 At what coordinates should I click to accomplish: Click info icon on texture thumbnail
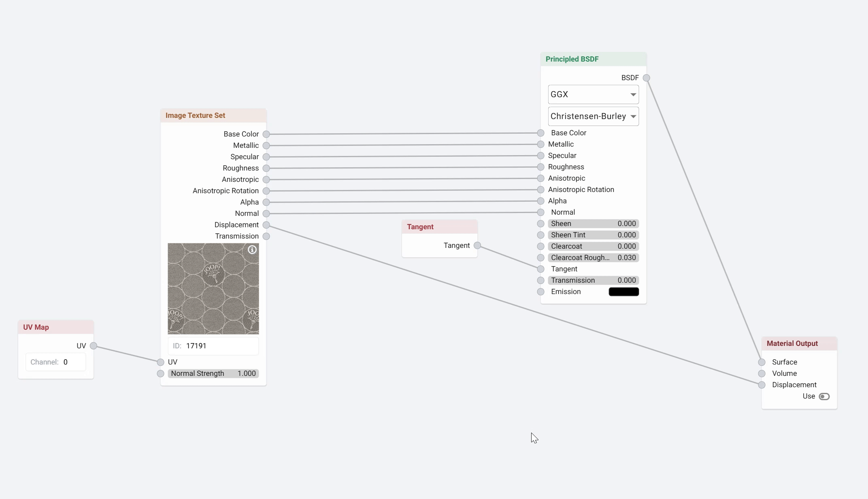252,249
